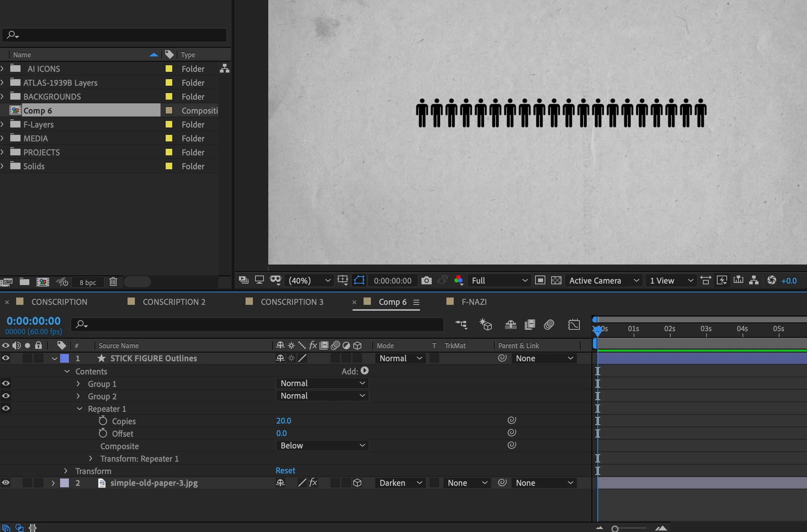Screen dimensions: 807x532
Task: Open the Composite Below dropdown
Action: pos(322,446)
